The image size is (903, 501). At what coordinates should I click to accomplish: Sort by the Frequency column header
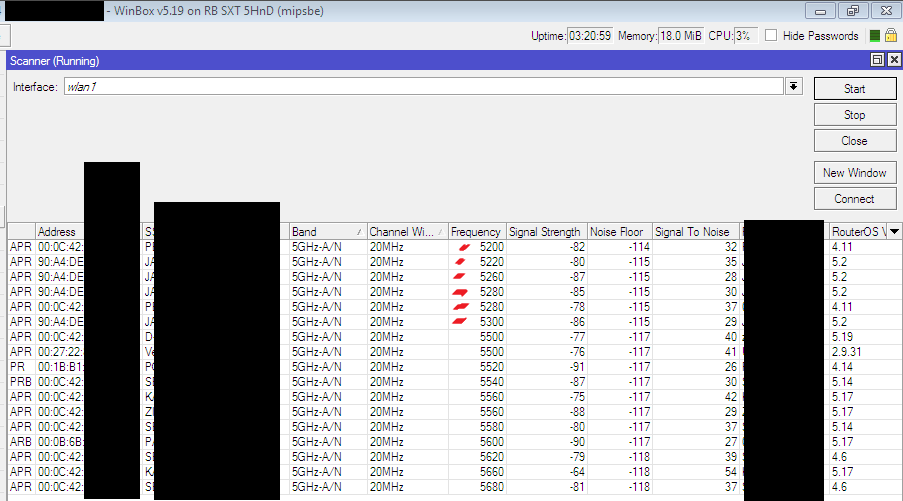point(477,231)
